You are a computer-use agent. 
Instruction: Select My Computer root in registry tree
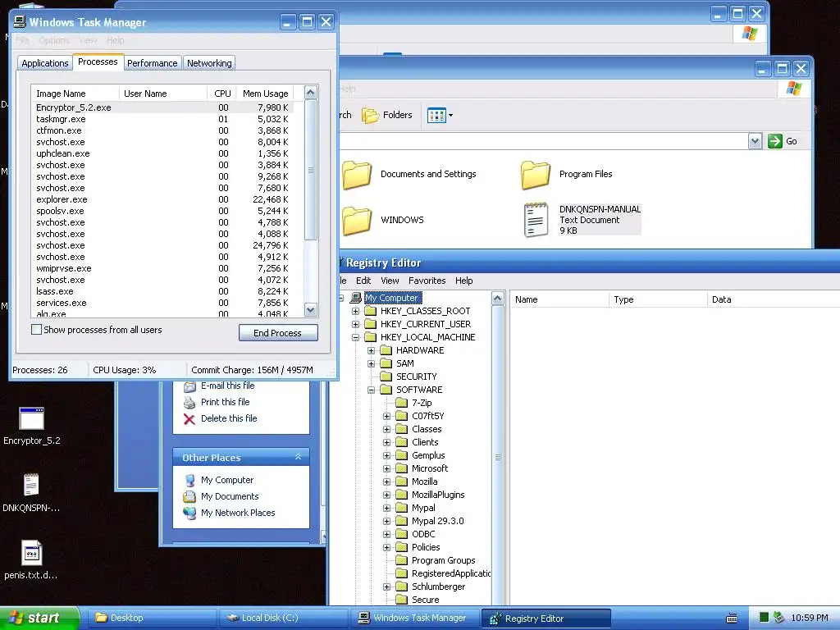(391, 298)
